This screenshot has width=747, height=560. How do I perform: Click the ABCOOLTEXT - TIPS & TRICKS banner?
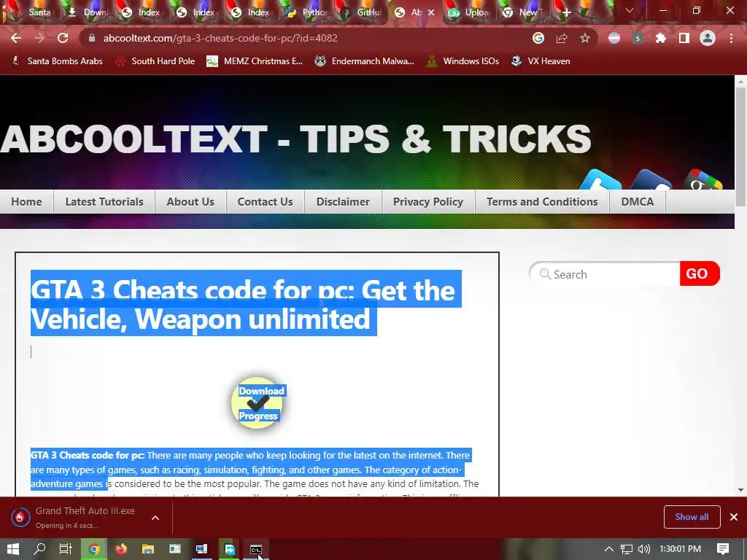(x=296, y=139)
